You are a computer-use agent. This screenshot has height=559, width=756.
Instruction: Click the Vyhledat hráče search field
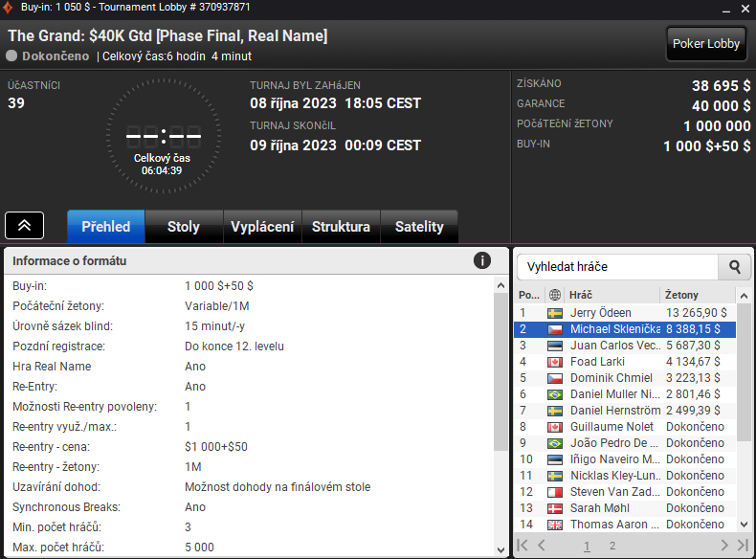(x=617, y=267)
